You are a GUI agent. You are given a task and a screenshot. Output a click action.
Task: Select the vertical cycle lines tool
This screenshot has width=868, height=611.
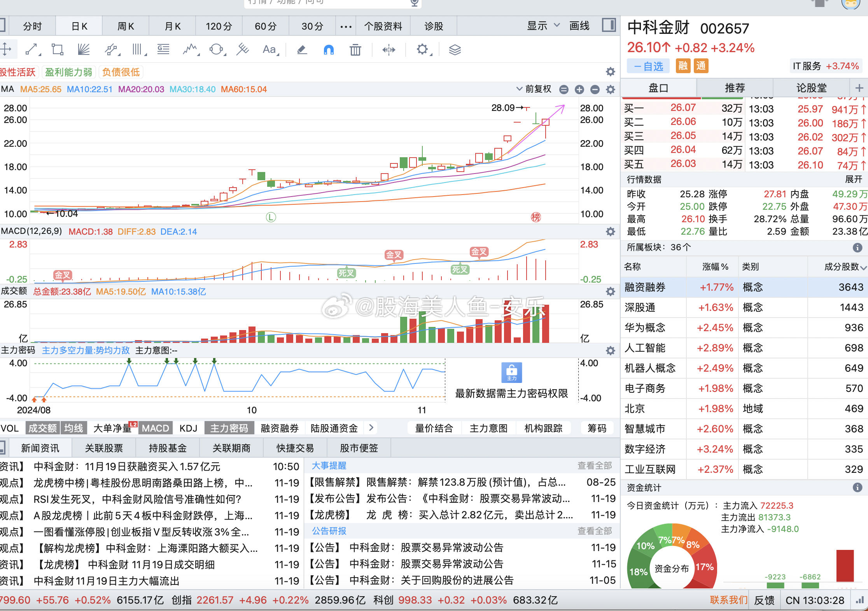coord(138,49)
